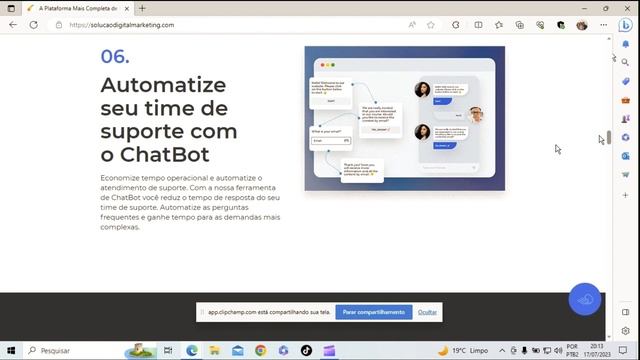Add page to favorites with star icon
Screen dimensions: 640x360
tap(431, 25)
